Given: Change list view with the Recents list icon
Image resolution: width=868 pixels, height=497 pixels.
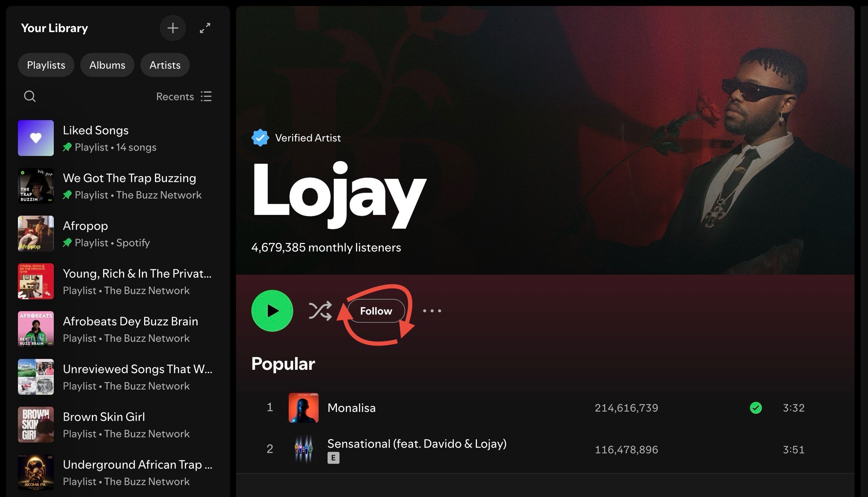Looking at the screenshot, I should coord(206,96).
